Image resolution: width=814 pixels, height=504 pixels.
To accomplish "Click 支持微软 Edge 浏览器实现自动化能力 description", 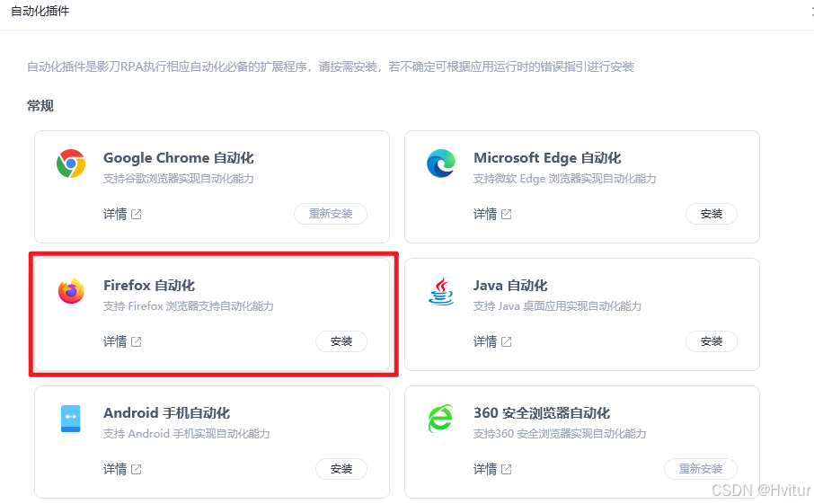I will coord(565,179).
